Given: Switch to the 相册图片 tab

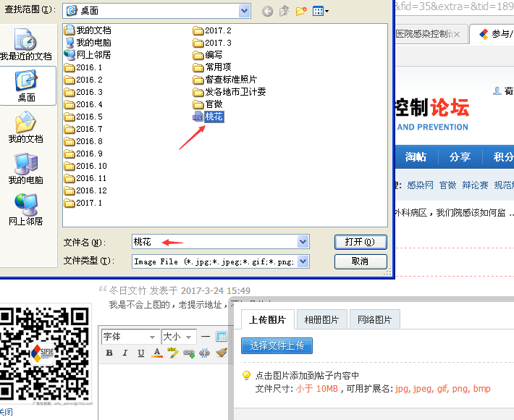Looking at the screenshot, I should pos(321,320).
